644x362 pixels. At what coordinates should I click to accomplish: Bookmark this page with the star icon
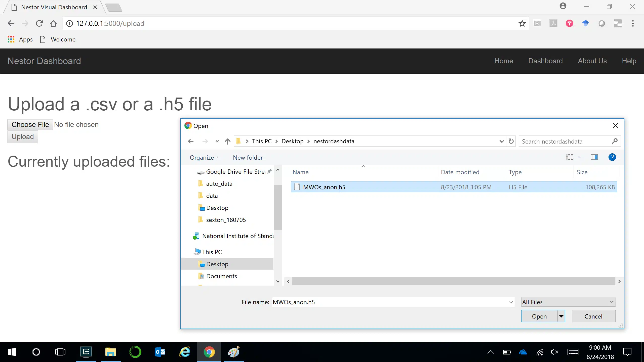coord(522,23)
